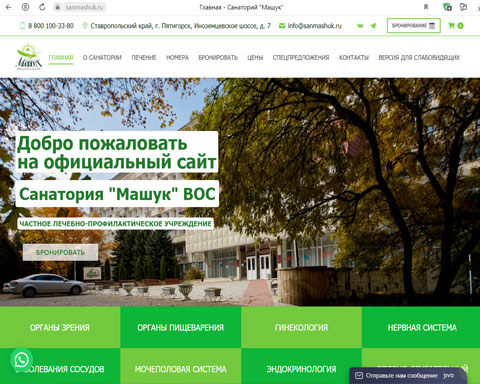Image resolution: width=480 pixels, height=384 pixels.
Task: Click the БРОНИРОВАТЬ button on hero banner
Action: point(60,252)
